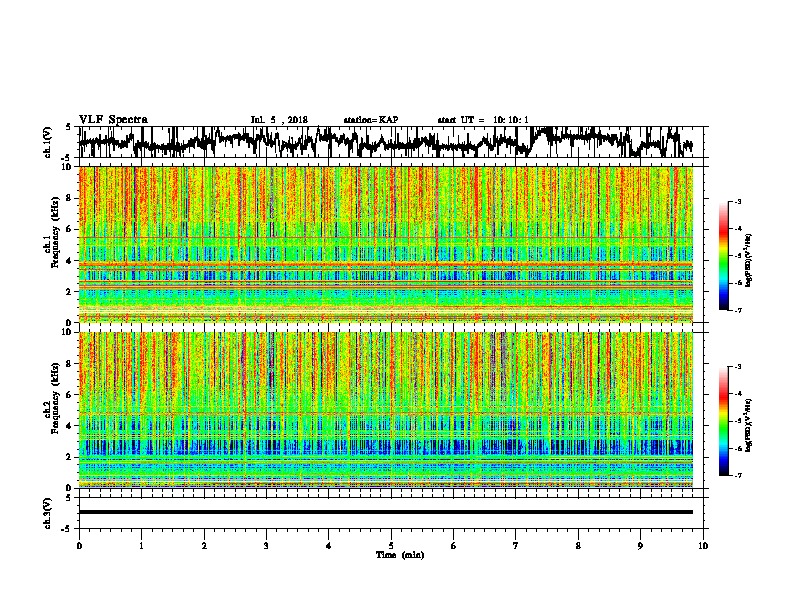Click the "-7" tick on ch.1 color bar

tap(737, 310)
